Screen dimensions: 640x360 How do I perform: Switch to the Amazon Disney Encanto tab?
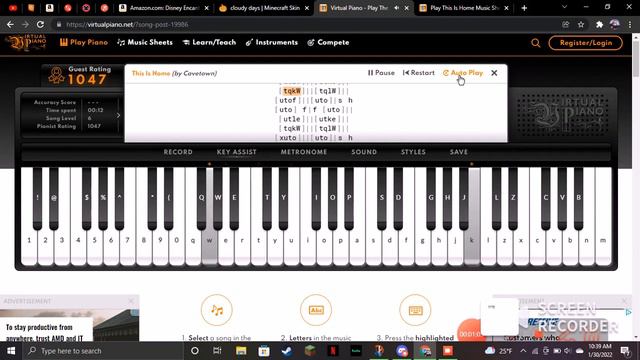pos(163,8)
